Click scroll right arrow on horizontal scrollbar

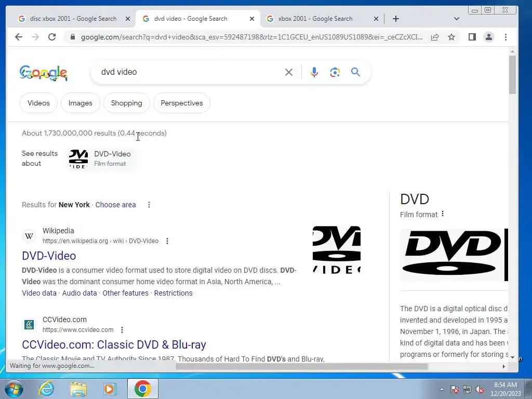click(x=504, y=366)
